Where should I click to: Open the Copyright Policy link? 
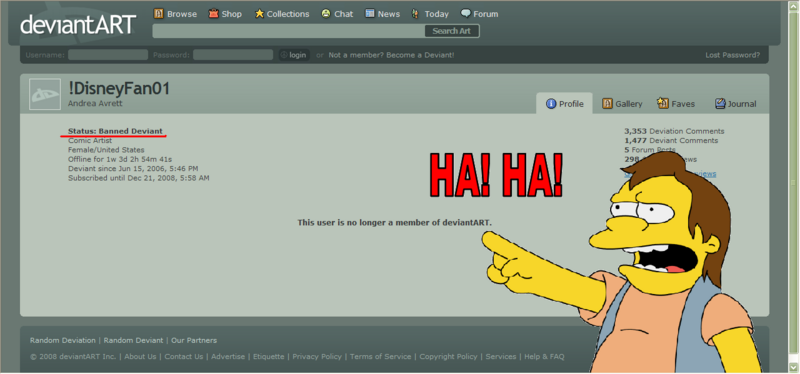point(448,357)
